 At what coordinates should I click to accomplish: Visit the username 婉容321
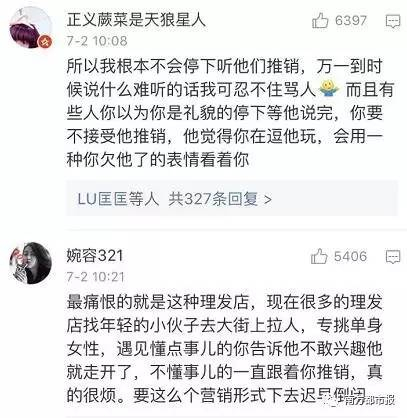95,256
